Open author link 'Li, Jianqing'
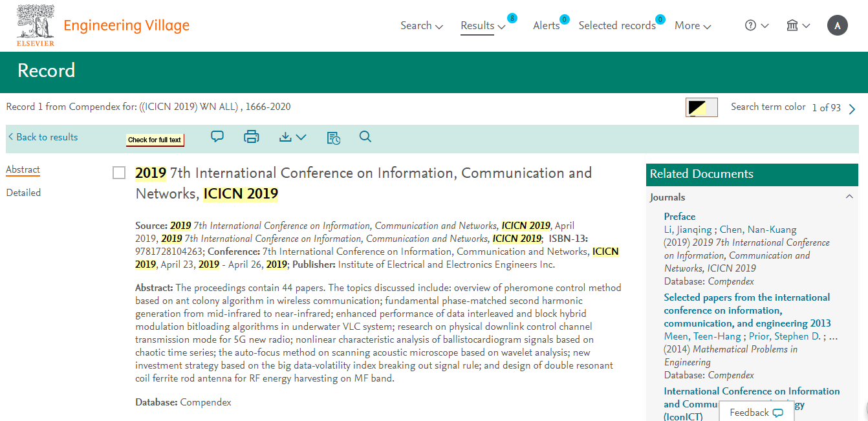Image resolution: width=868 pixels, height=421 pixels. pos(688,230)
